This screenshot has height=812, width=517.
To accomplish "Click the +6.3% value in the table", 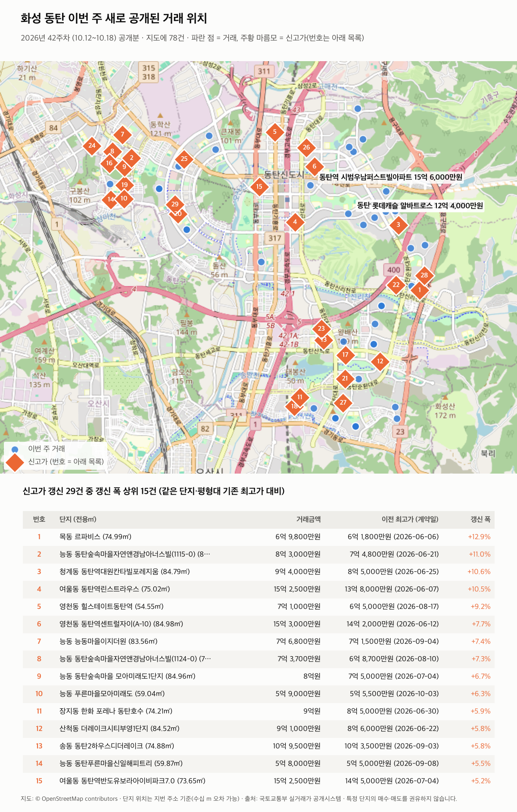I will [x=480, y=694].
